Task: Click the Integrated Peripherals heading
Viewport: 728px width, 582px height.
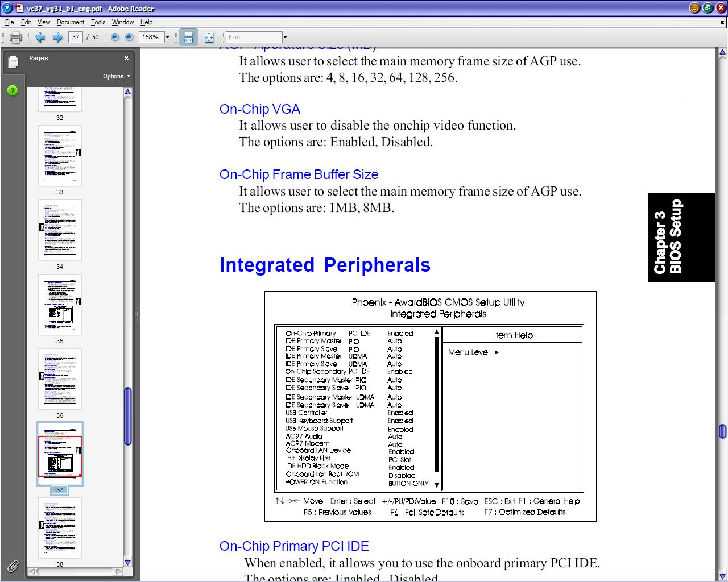Action: click(325, 265)
